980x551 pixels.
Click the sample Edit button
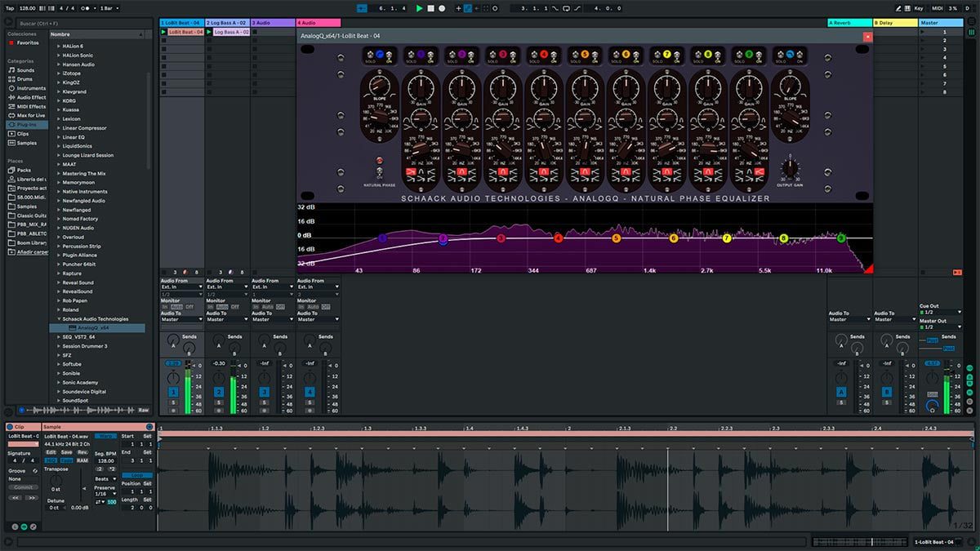pyautogui.click(x=51, y=452)
